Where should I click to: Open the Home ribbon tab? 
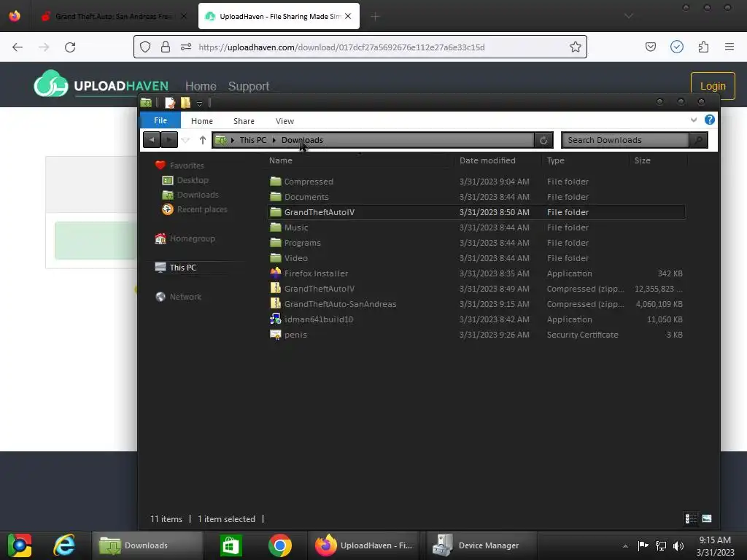[x=202, y=121]
